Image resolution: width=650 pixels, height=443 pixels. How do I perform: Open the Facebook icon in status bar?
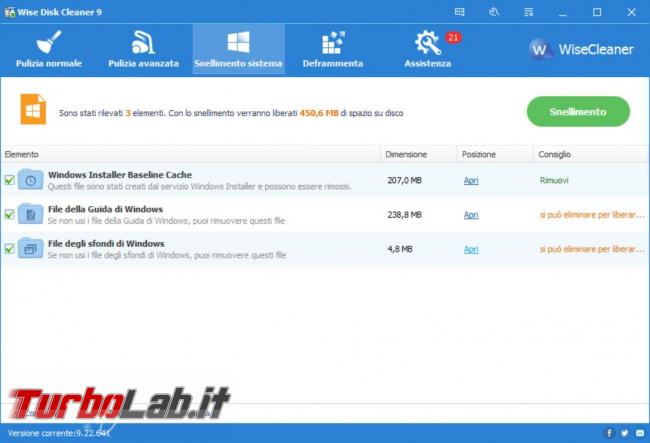point(609,433)
